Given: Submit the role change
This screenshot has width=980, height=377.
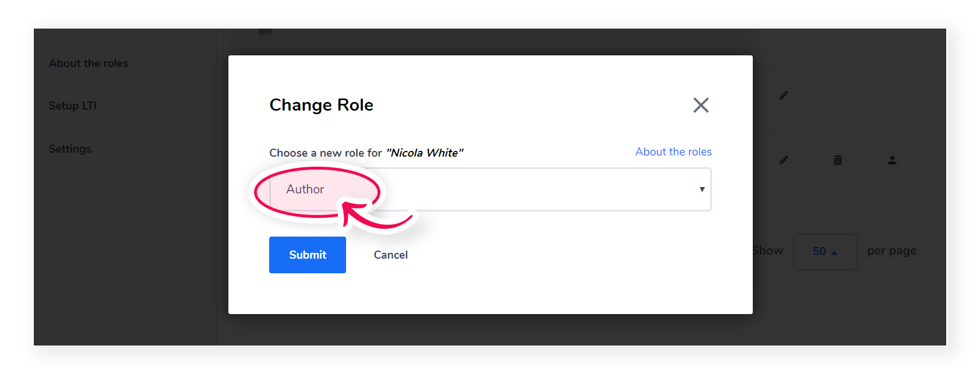Looking at the screenshot, I should [308, 255].
